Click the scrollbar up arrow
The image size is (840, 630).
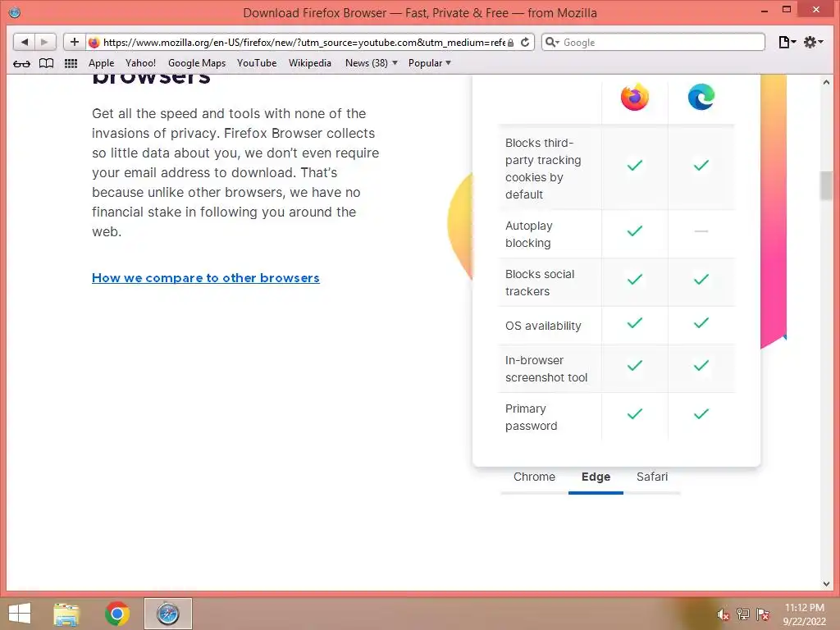pos(826,83)
